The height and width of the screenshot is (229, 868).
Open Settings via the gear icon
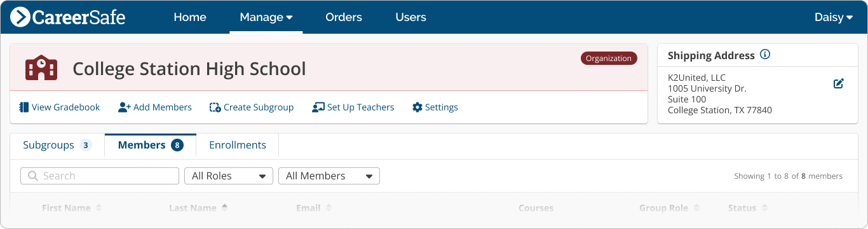pyautogui.click(x=417, y=108)
